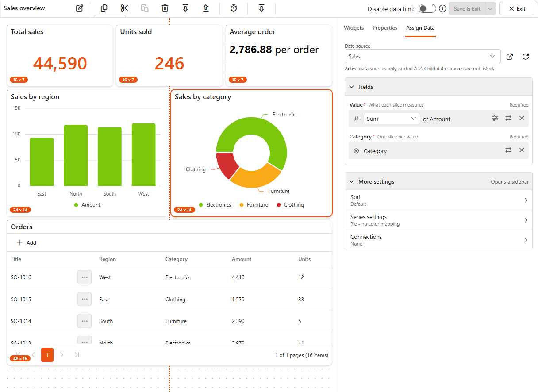Click the Title column header
538x392 pixels.
point(16,259)
